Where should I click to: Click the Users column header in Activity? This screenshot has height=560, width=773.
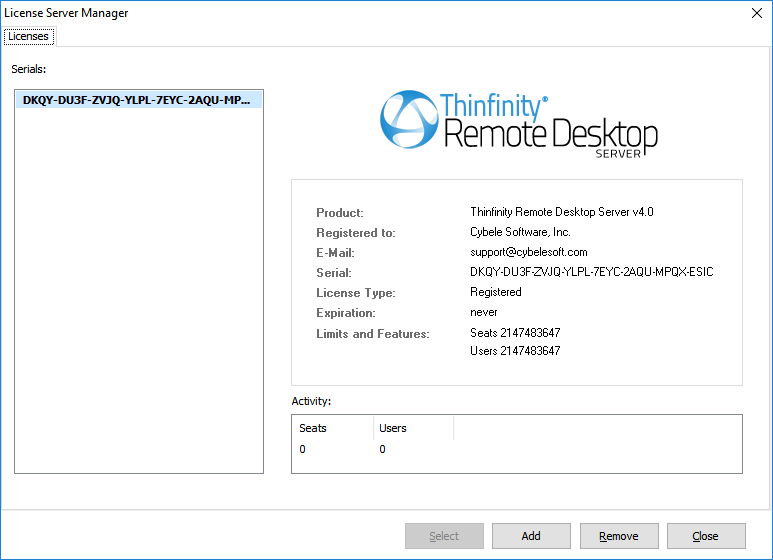[413, 428]
